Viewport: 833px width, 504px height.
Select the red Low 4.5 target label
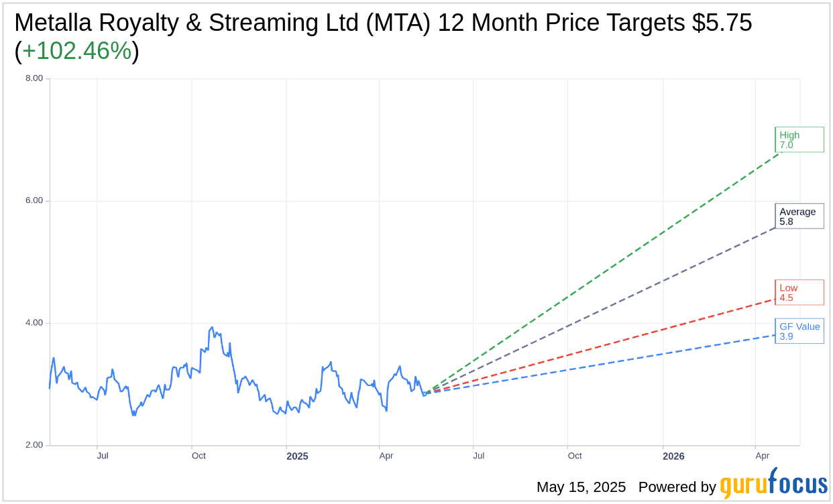point(799,292)
